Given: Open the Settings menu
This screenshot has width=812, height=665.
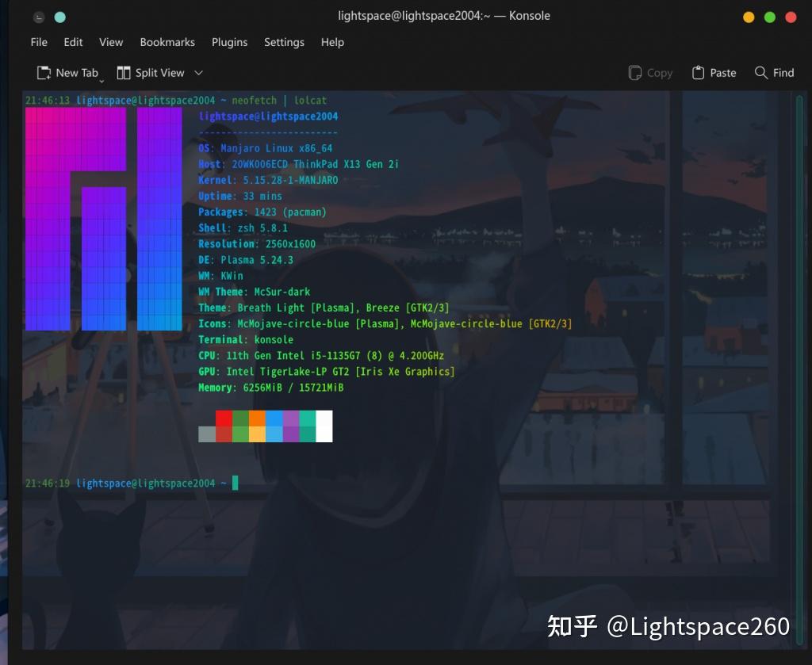Looking at the screenshot, I should pyautogui.click(x=284, y=42).
